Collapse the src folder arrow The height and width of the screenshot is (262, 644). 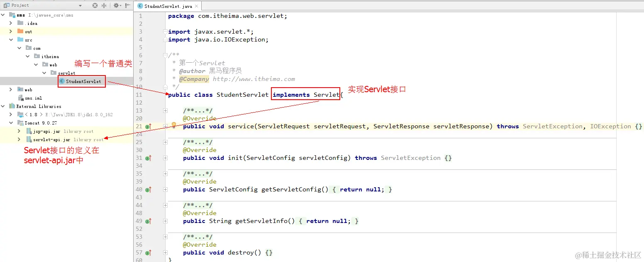pos(11,40)
